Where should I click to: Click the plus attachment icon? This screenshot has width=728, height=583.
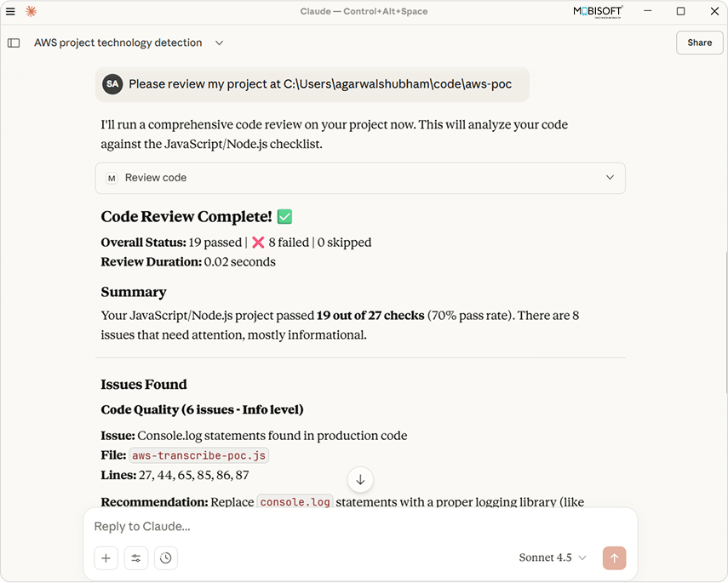point(106,558)
